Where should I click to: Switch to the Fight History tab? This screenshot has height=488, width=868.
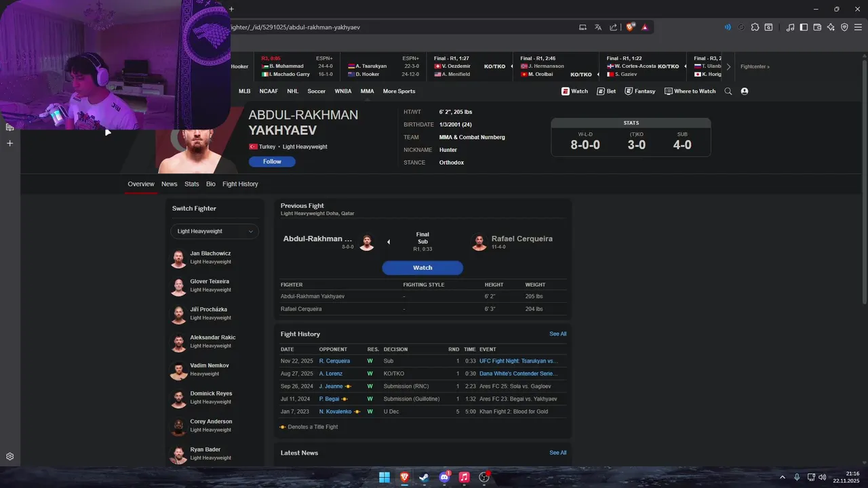coord(240,184)
